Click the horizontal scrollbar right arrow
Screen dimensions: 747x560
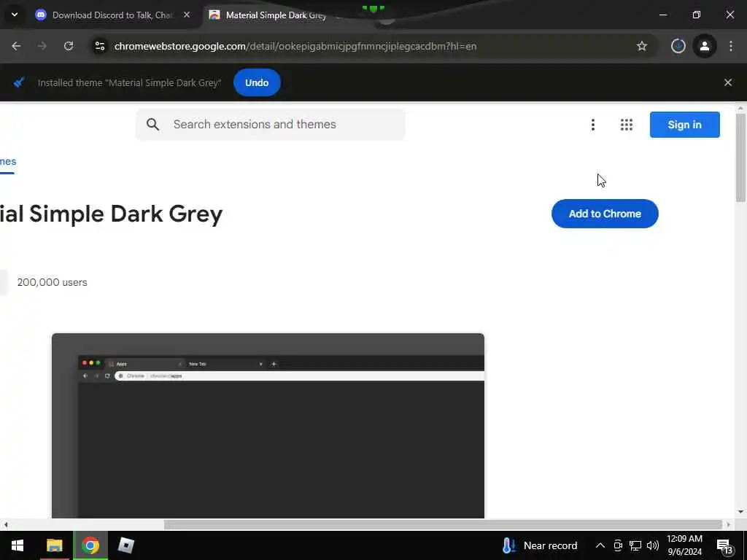(x=729, y=525)
